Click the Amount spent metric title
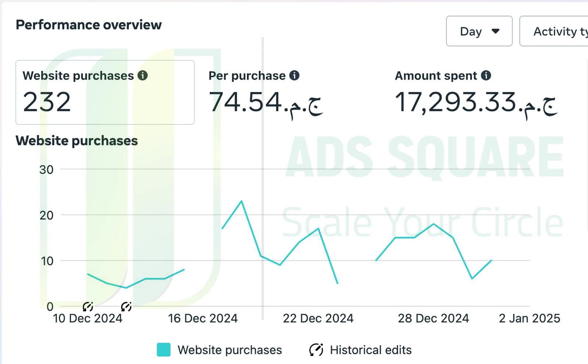This screenshot has width=588, height=364. coord(436,76)
